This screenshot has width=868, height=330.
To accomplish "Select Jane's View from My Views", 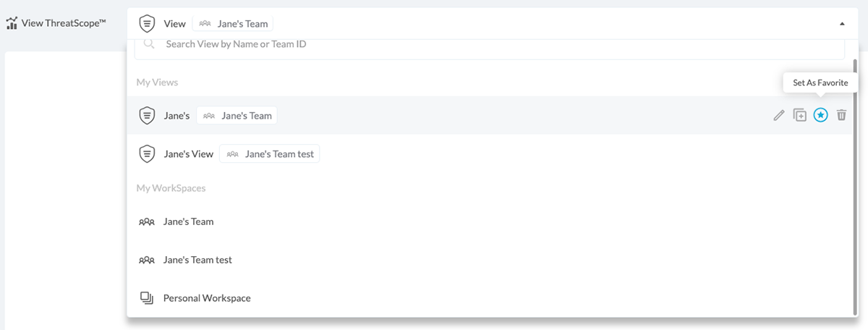I will (189, 154).
